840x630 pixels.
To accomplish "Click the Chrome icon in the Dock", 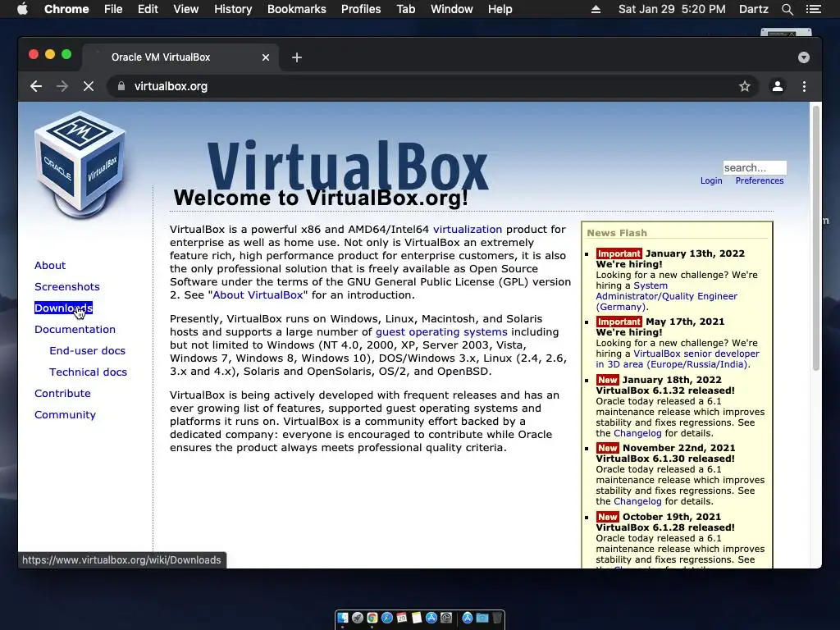I will point(372,618).
